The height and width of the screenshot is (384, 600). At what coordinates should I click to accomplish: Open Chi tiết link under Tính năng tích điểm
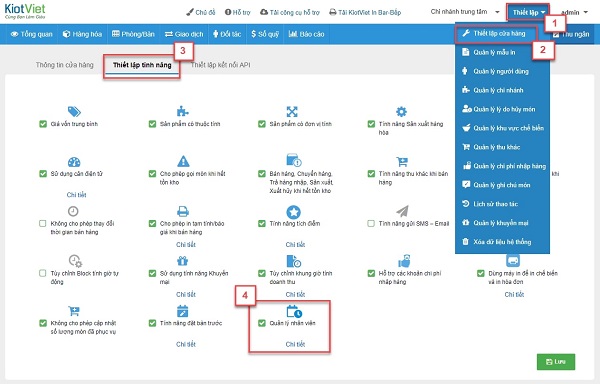pos(295,244)
